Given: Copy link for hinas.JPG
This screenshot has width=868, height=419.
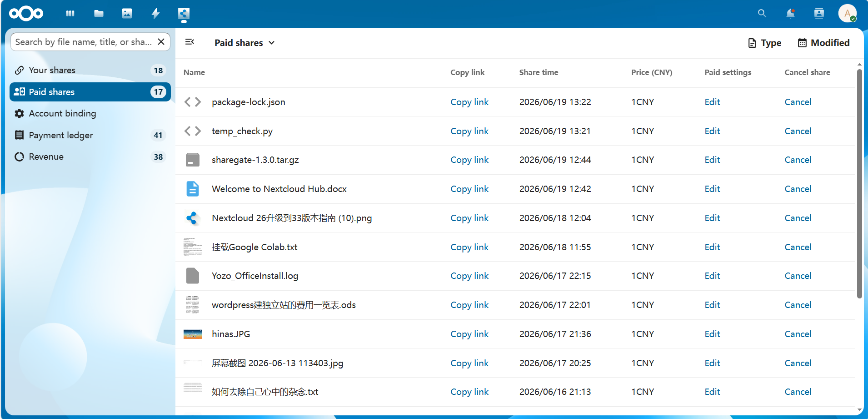Looking at the screenshot, I should click(x=469, y=334).
